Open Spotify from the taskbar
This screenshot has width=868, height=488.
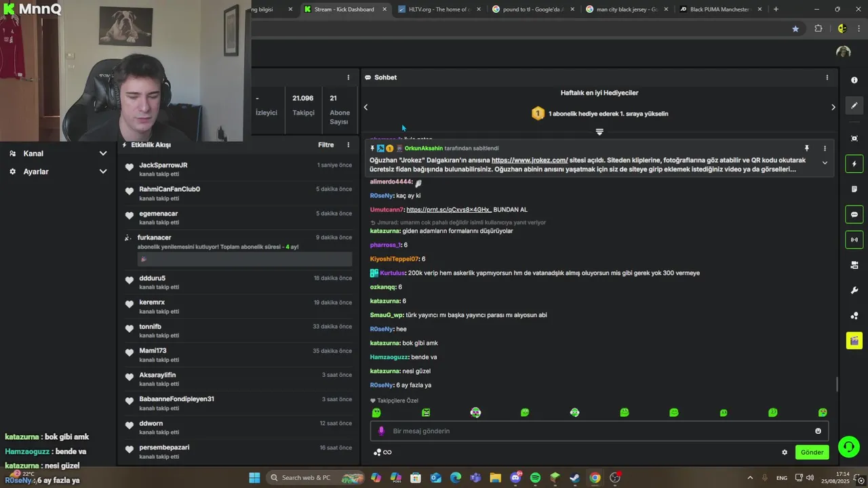tap(535, 478)
